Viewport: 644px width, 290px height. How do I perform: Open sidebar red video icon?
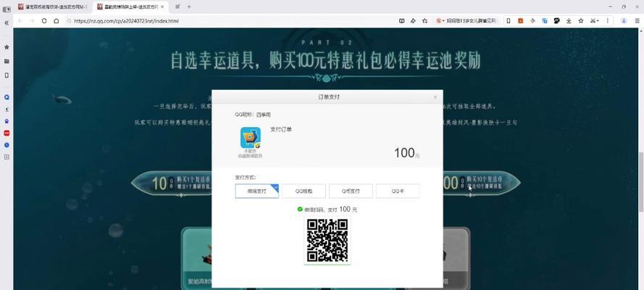7,133
